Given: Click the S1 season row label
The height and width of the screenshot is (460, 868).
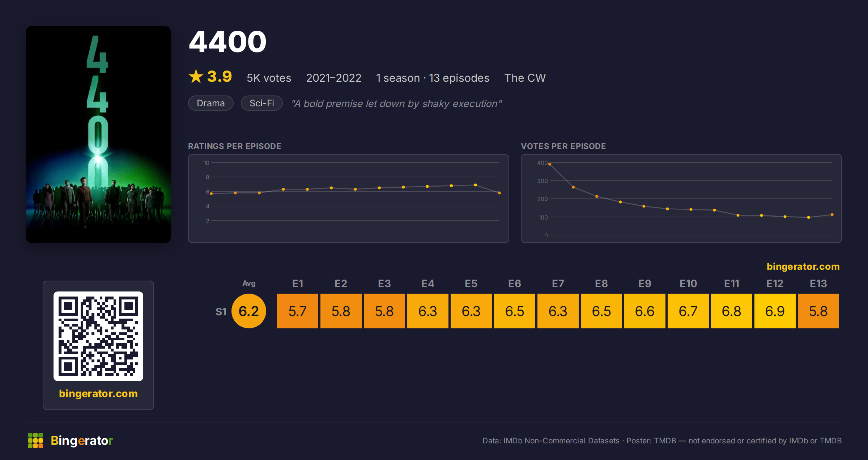Looking at the screenshot, I should pos(221,311).
